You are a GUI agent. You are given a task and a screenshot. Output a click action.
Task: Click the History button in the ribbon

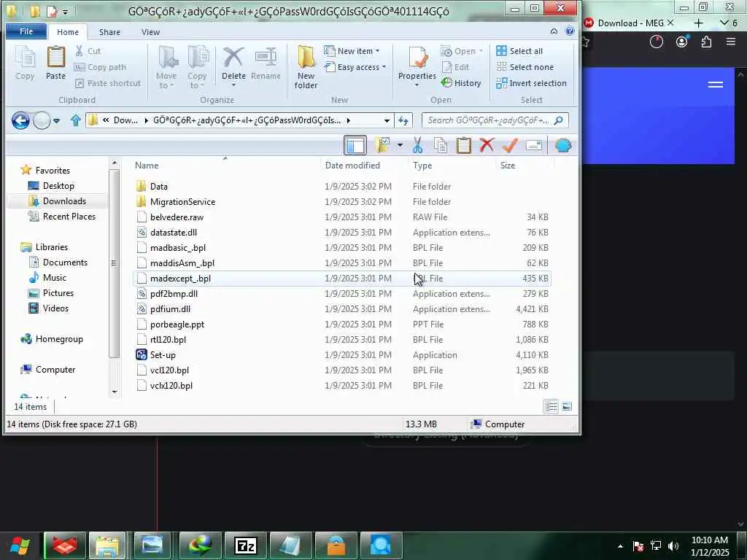[461, 83]
